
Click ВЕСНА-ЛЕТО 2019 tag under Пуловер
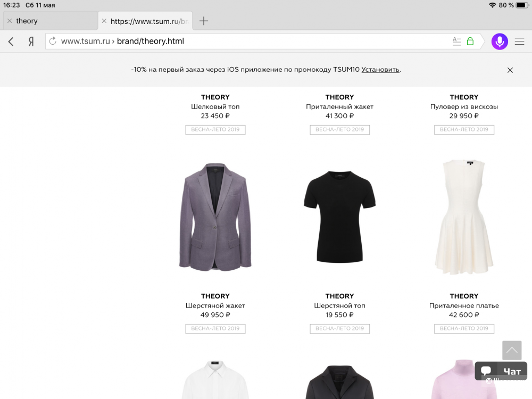tap(464, 130)
